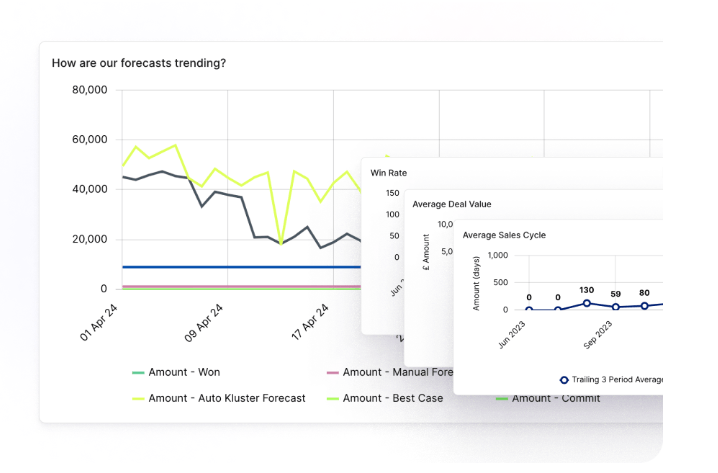Click the pink Manual Forecast color swatch
718x473 pixels.
coord(332,373)
